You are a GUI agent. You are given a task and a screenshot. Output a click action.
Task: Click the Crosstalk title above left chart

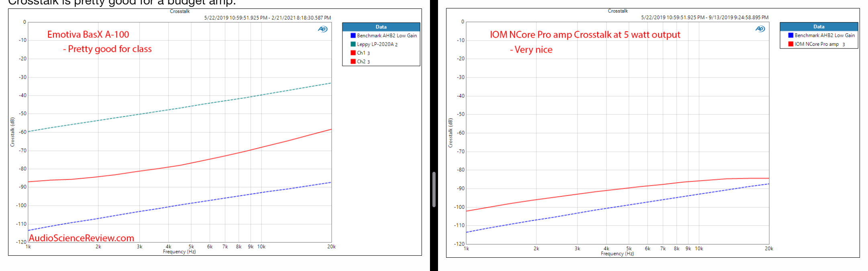coord(180,11)
